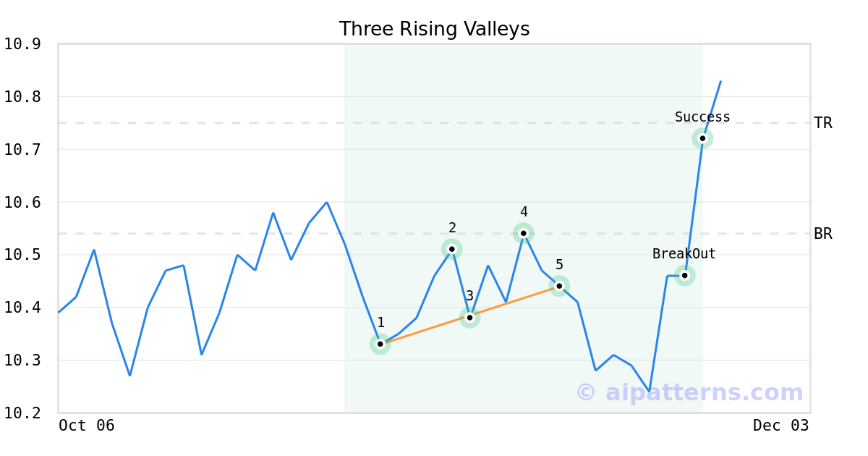The image size is (868, 456).
Task: Click the valley marker labeled 1
Action: pos(380,344)
